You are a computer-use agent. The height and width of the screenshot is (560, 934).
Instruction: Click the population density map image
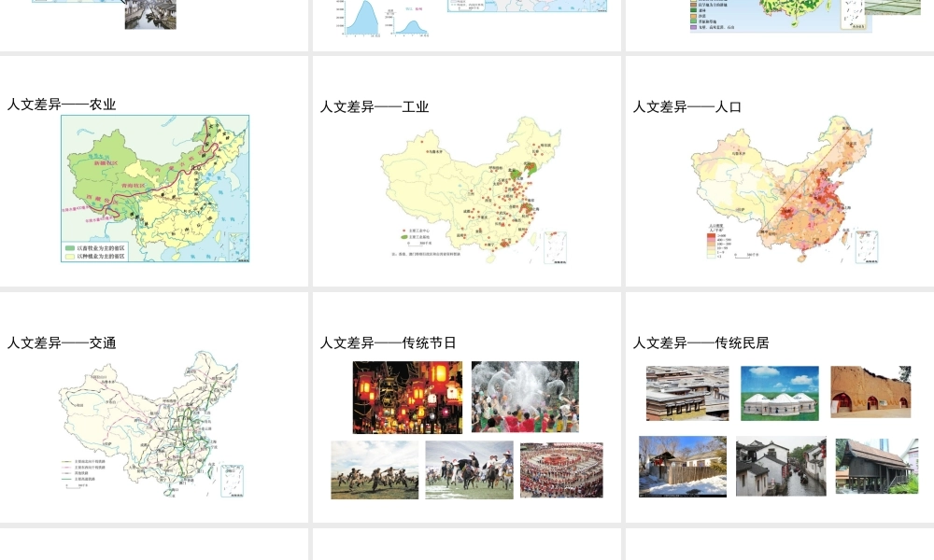(785, 189)
